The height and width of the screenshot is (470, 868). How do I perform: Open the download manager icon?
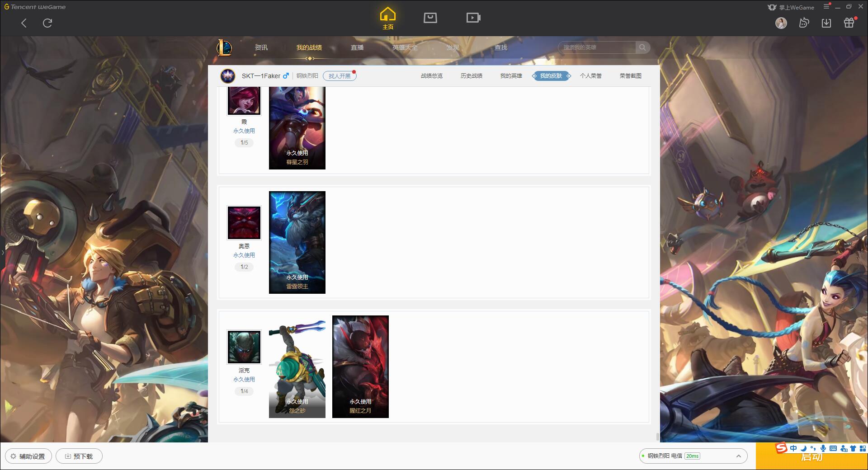click(826, 23)
